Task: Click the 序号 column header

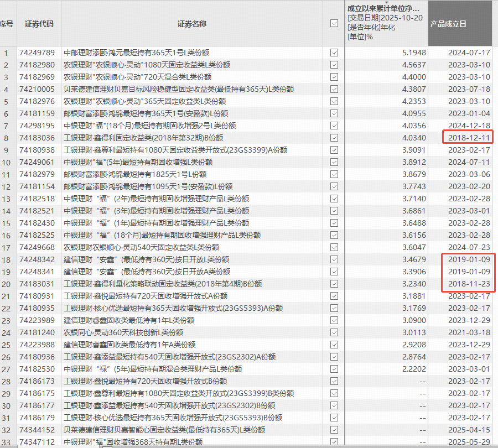Action: (x=7, y=23)
